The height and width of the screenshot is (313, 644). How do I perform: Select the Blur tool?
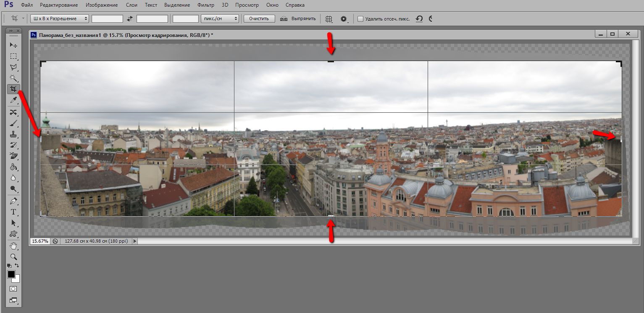pos(13,178)
